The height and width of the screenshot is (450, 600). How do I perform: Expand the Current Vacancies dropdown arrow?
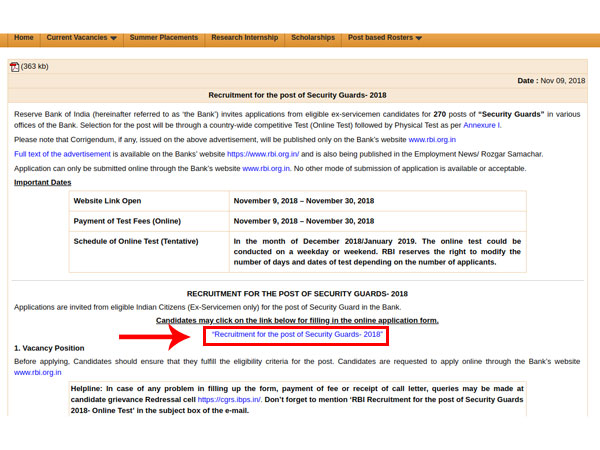[113, 38]
